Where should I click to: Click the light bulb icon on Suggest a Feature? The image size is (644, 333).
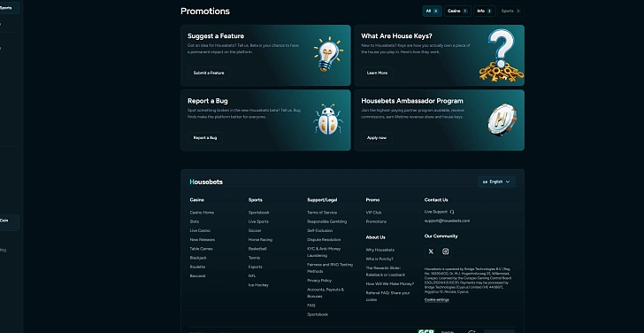point(328,54)
